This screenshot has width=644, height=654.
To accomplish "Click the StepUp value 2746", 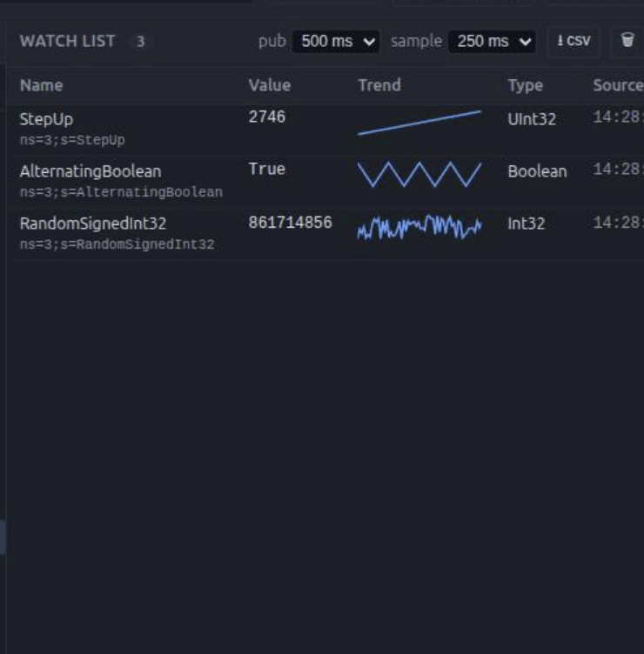I will 266,117.
